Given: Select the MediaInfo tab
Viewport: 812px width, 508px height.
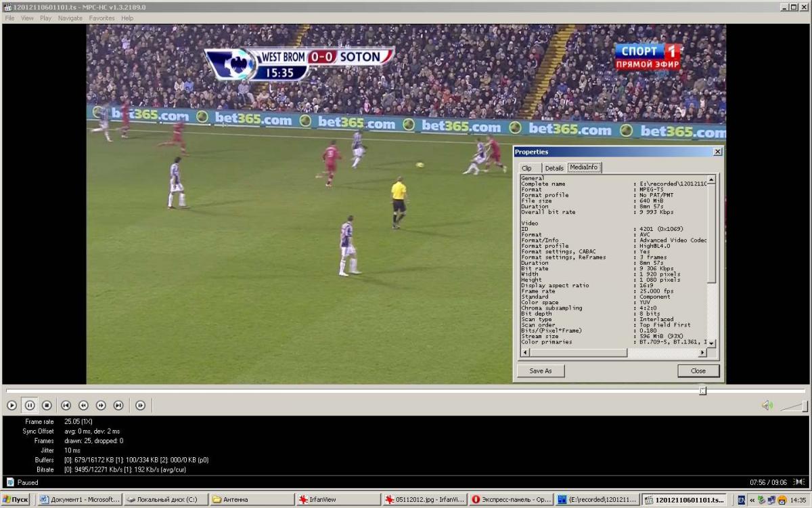Looking at the screenshot, I should coord(584,167).
